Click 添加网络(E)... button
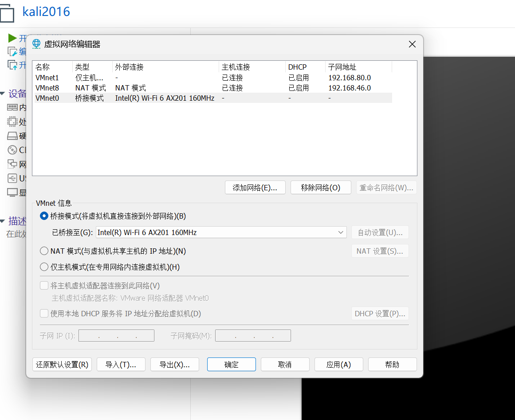The width and height of the screenshot is (515, 420). tap(255, 188)
